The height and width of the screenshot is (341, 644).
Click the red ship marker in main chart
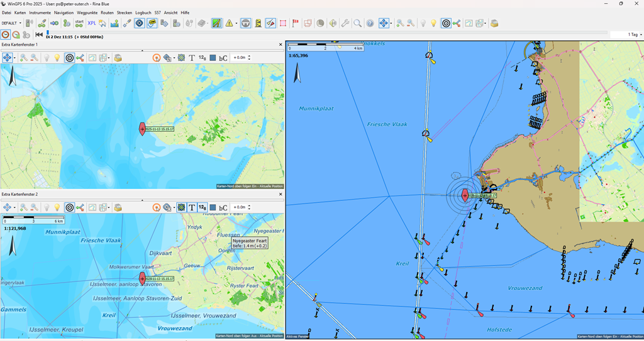[465, 195]
